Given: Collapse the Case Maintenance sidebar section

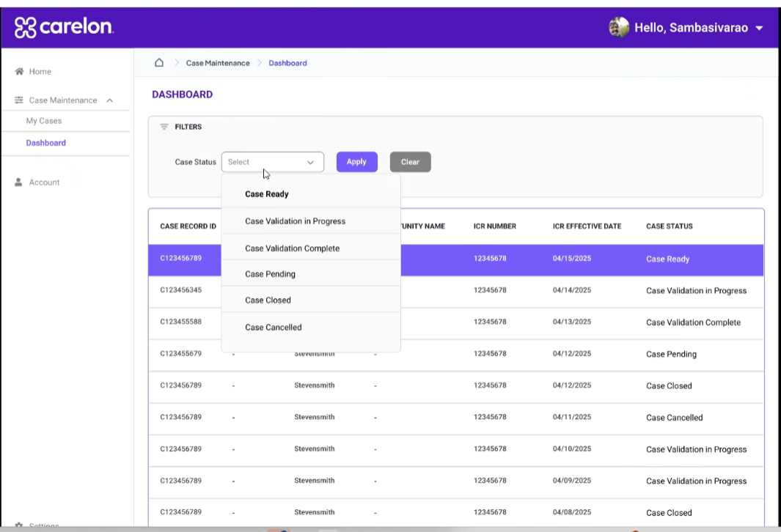Looking at the screenshot, I should click(x=110, y=100).
